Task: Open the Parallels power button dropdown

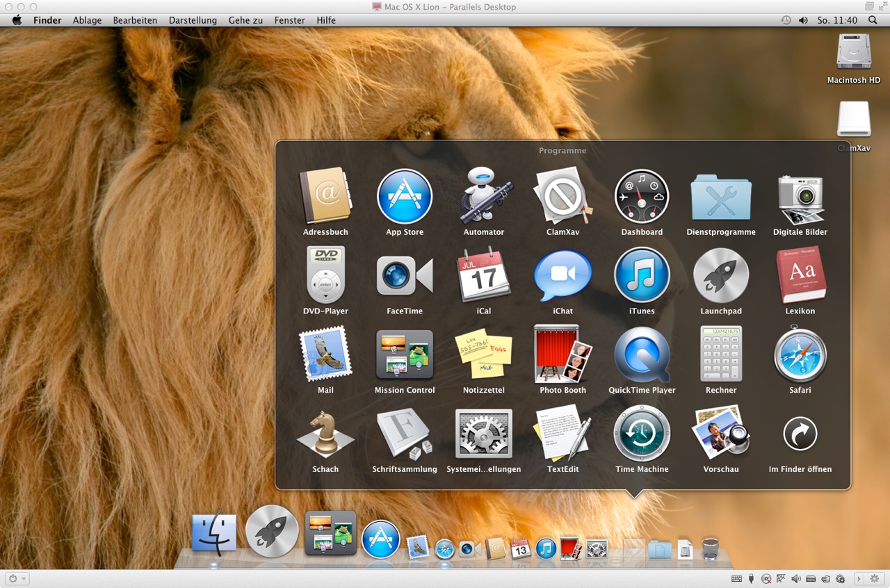Action: [17, 578]
